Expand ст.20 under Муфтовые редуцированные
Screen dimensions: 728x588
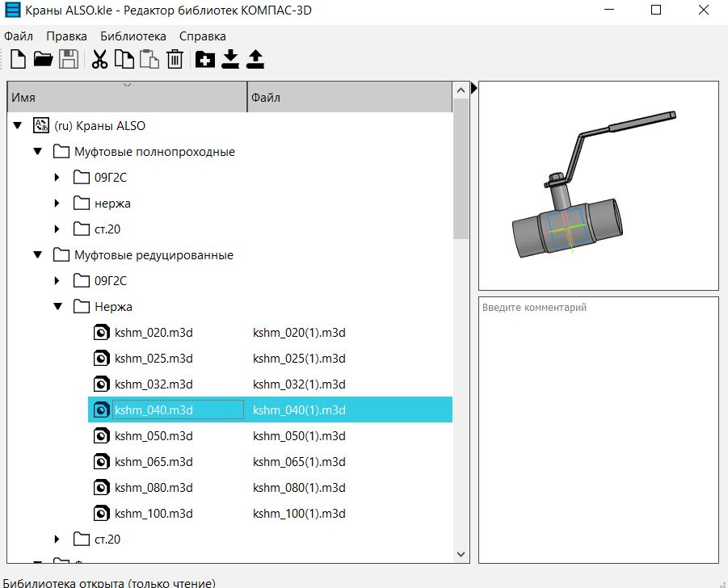pos(57,540)
